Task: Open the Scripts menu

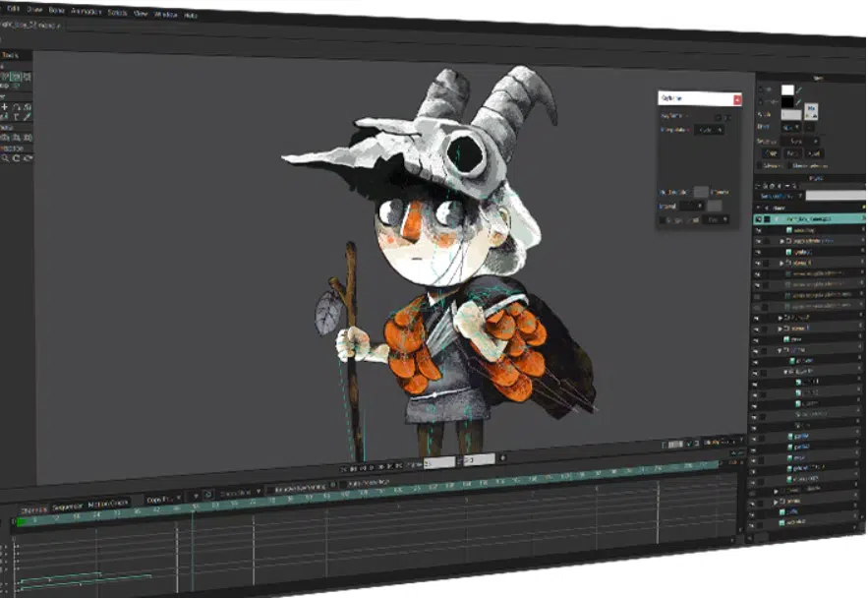Action: pos(117,12)
